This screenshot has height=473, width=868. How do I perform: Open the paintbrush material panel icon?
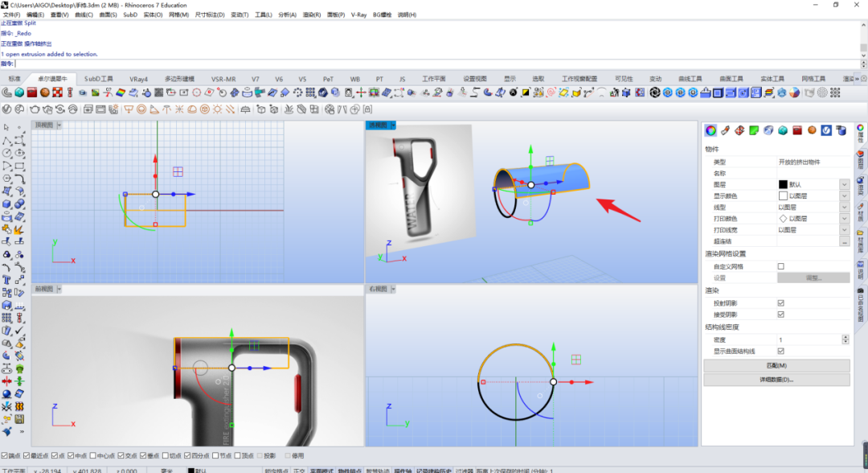pos(725,130)
